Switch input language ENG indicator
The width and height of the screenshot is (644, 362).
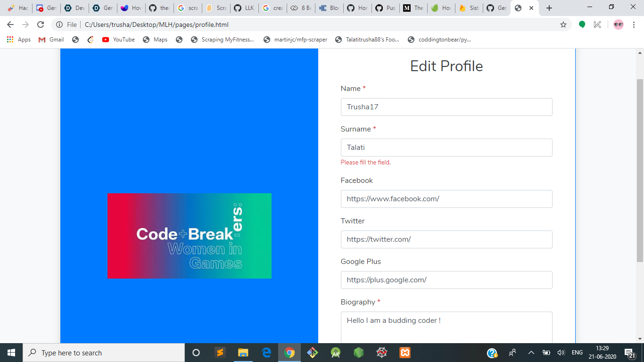point(577,353)
